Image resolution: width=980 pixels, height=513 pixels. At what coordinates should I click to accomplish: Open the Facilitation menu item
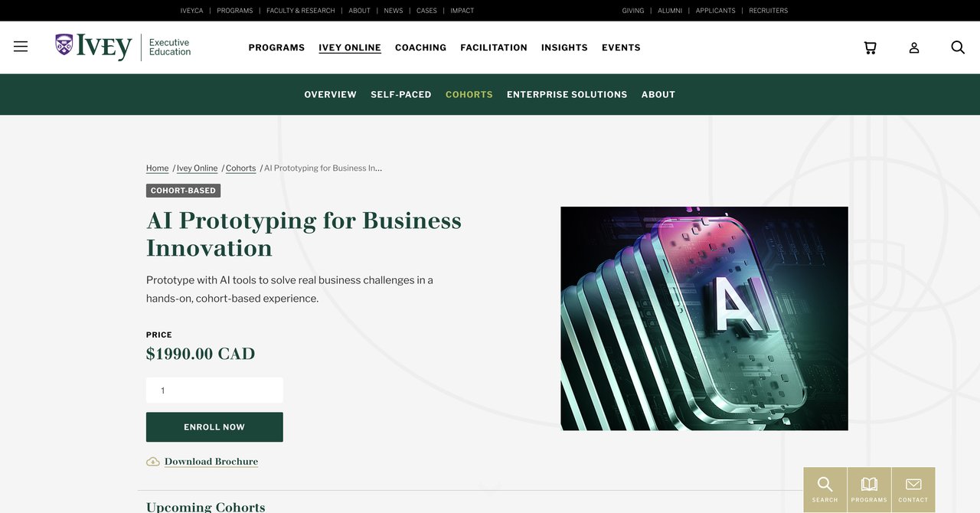(494, 47)
